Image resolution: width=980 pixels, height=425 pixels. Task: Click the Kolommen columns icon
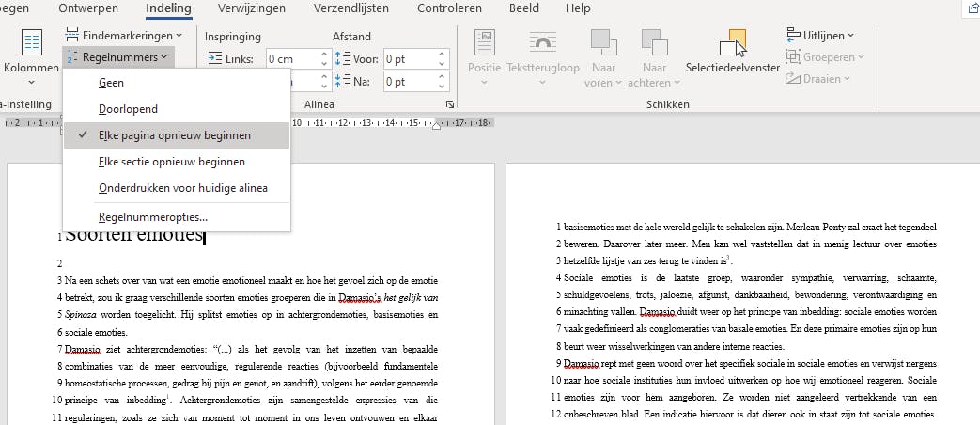pos(32,43)
